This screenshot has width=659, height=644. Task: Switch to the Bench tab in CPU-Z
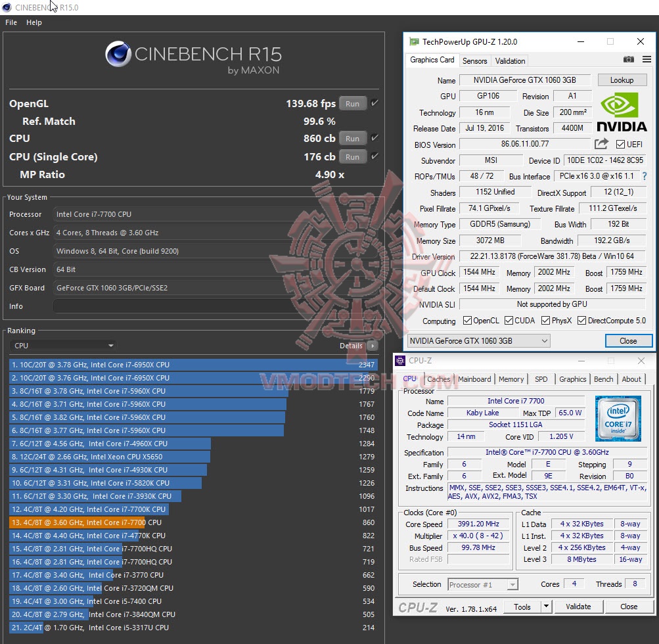[603, 379]
